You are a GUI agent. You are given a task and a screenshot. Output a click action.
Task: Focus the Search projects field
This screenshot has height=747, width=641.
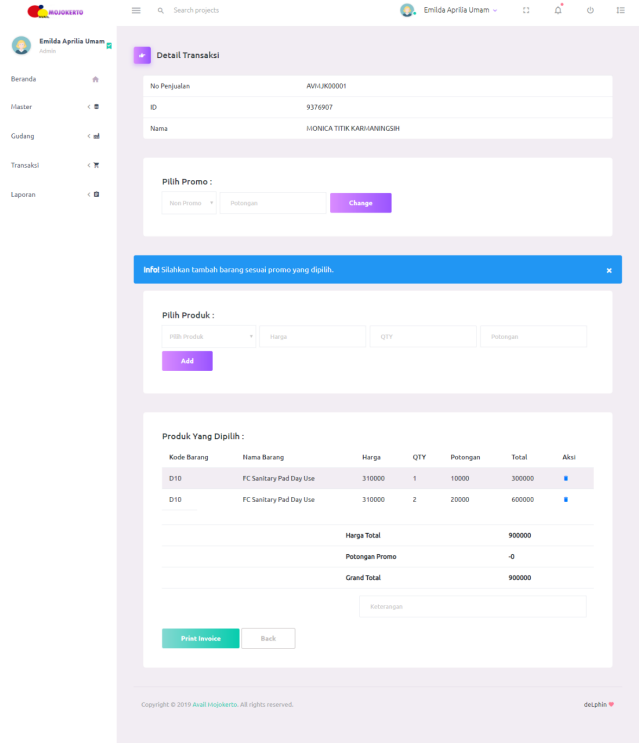click(196, 10)
